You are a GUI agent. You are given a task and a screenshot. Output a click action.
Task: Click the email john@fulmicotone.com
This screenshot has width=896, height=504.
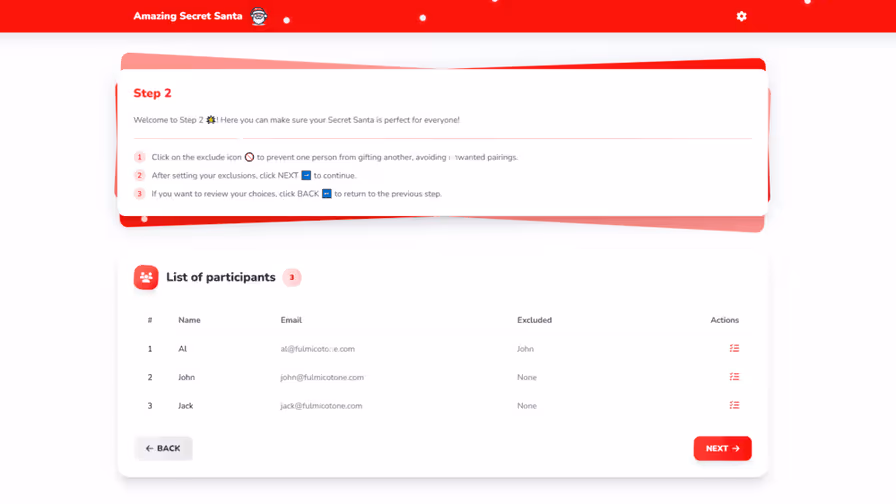click(x=322, y=377)
